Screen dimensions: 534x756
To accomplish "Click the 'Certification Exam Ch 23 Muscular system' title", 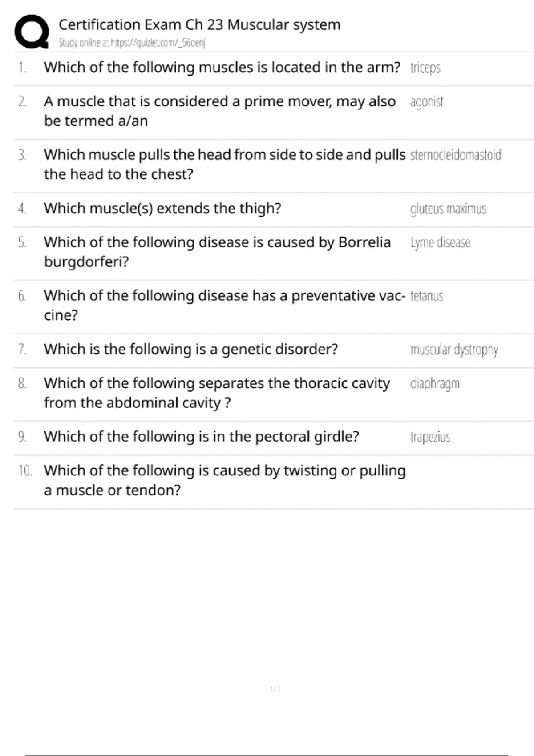I will (199, 25).
